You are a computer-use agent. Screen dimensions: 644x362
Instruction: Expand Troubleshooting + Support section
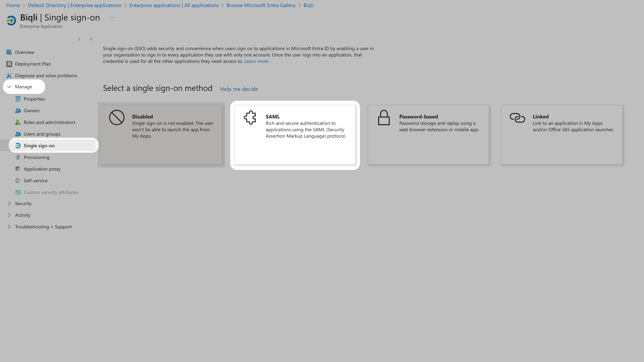point(9,227)
